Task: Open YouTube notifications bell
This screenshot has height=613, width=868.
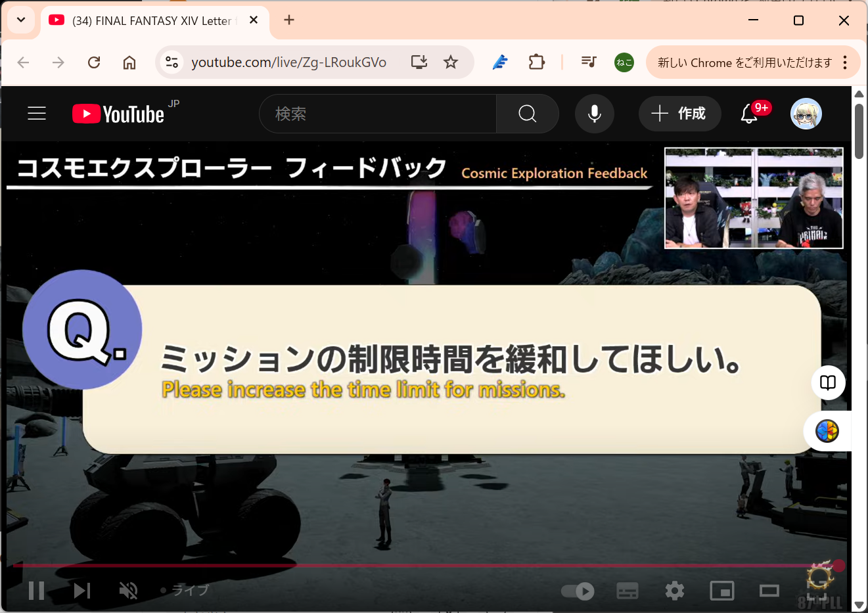Action: point(750,114)
